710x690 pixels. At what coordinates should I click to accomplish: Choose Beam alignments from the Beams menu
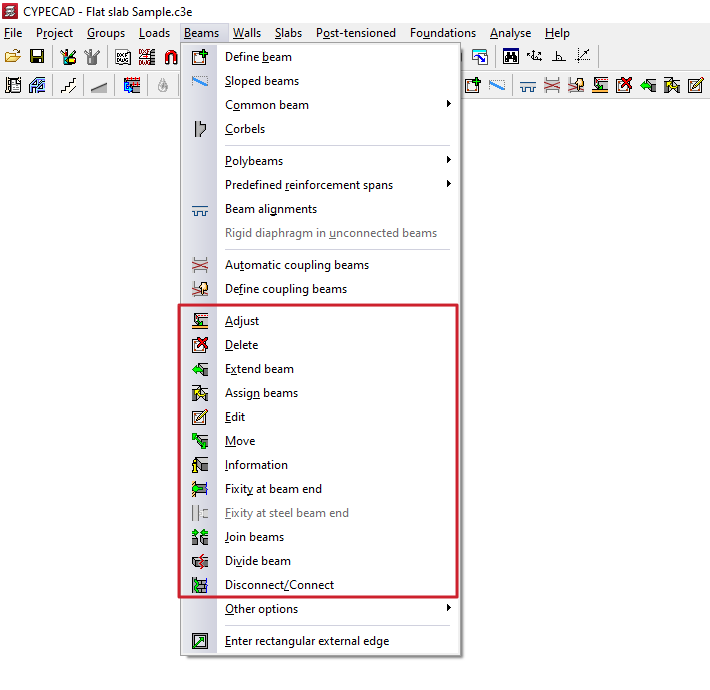coord(321,209)
